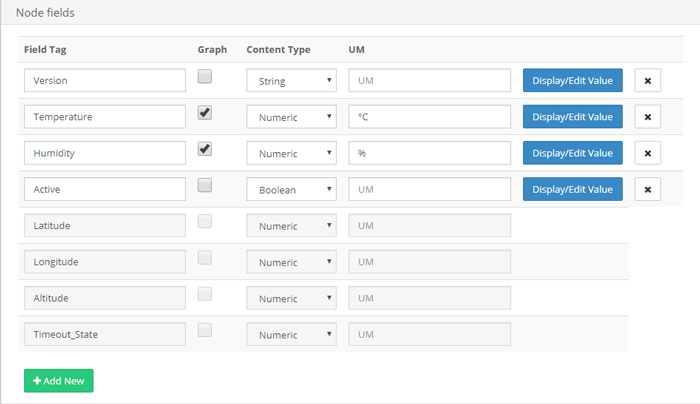This screenshot has width=700, height=404.
Task: Click the X icon for Humidity row
Action: click(647, 153)
